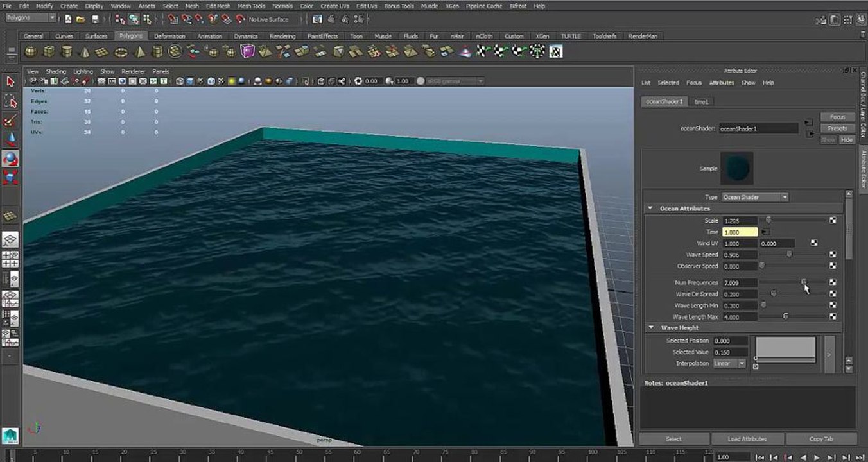
Task: Click the play forward button in timeline
Action: [817, 458]
